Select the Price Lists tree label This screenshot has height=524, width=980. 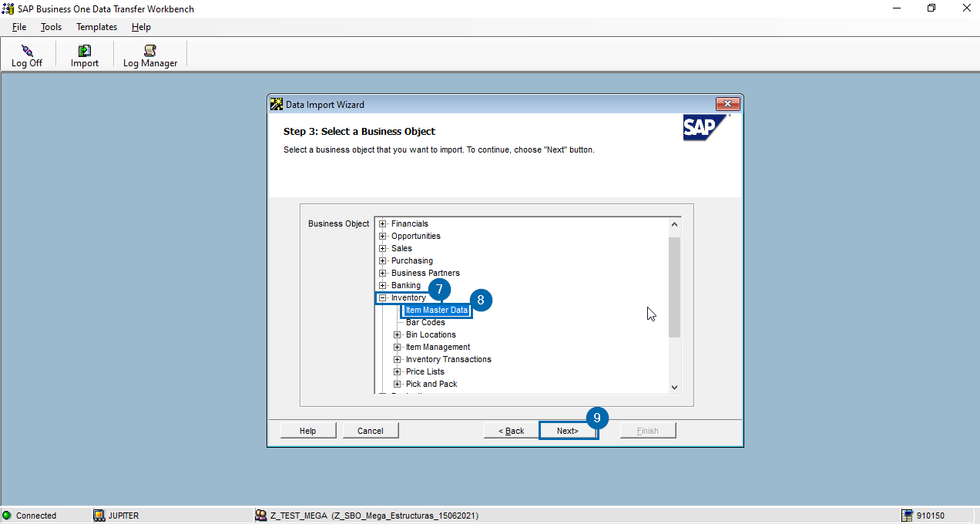425,371
